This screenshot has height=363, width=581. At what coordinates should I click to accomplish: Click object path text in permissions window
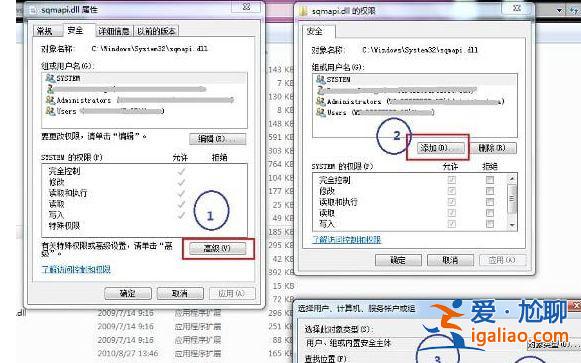pyautogui.click(x=420, y=50)
